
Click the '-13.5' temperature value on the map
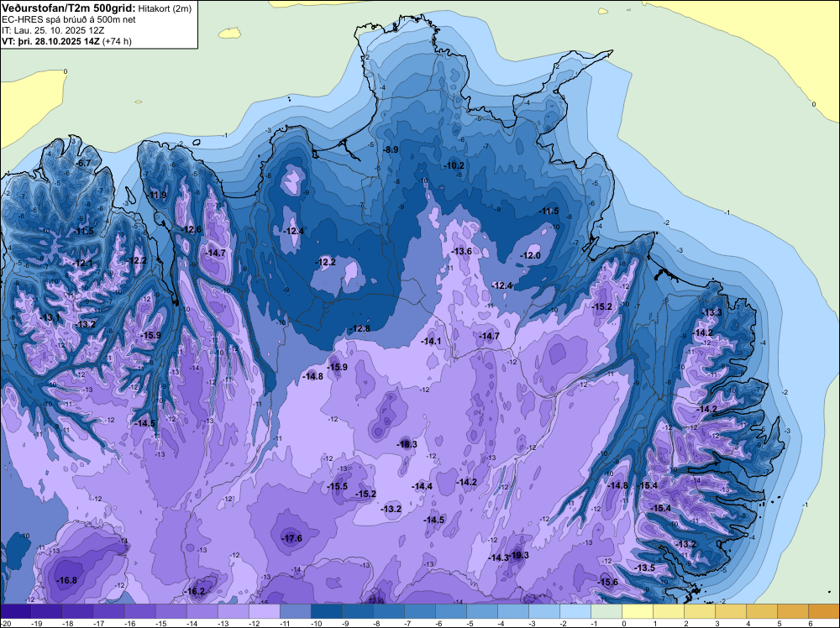tap(644, 568)
